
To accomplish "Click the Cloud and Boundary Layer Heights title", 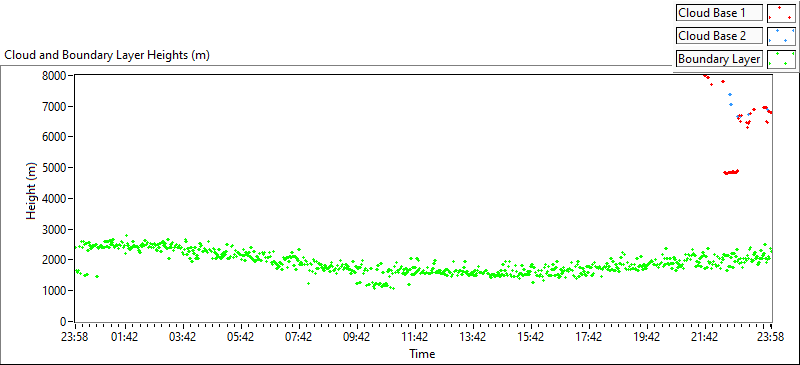I will pos(107,56).
